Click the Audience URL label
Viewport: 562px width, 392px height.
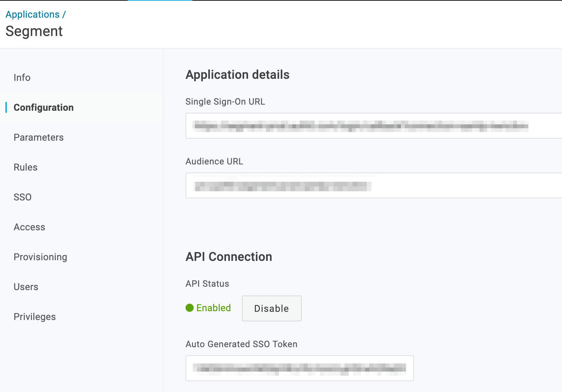coord(214,161)
